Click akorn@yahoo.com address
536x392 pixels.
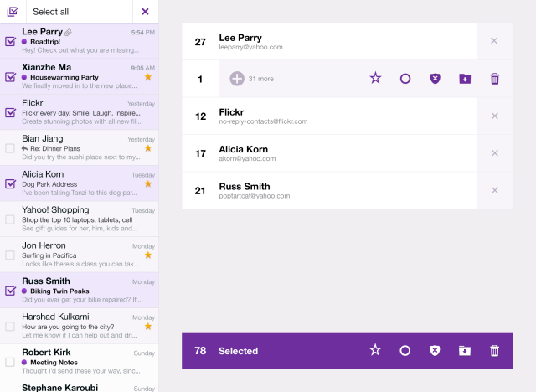[x=247, y=158]
